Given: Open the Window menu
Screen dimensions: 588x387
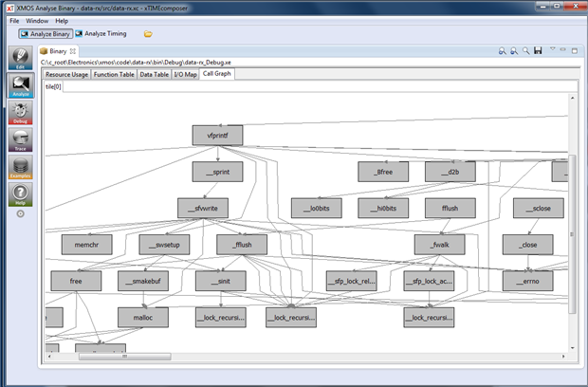Looking at the screenshot, I should tap(38, 20).
